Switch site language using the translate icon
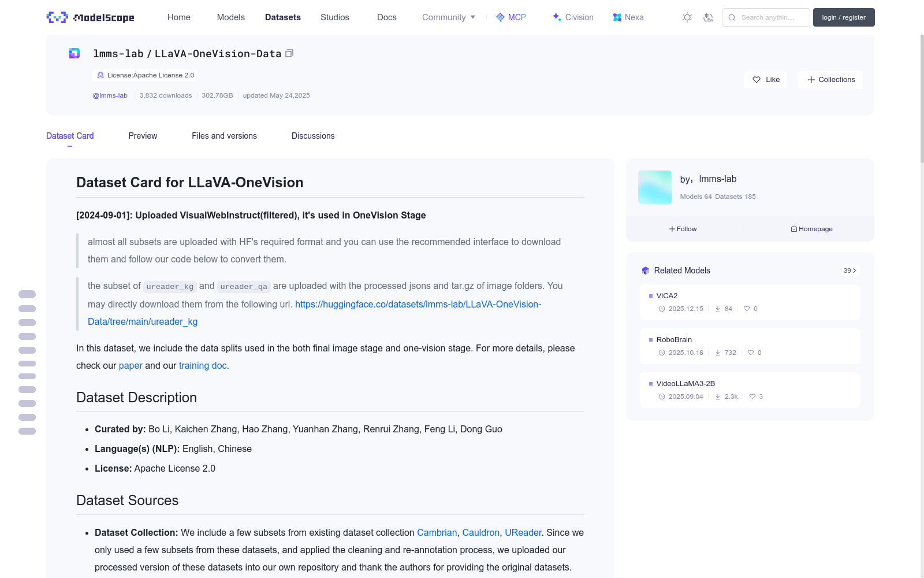This screenshot has width=924, height=578. click(708, 17)
